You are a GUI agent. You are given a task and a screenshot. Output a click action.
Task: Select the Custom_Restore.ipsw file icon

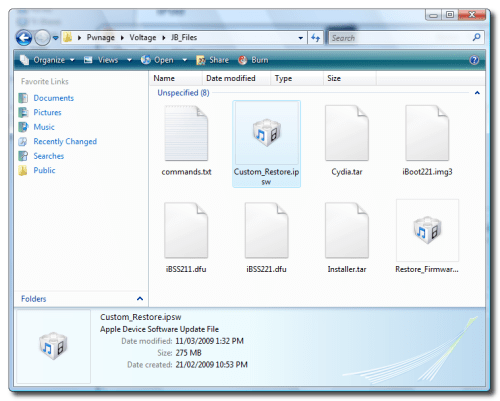tap(267, 133)
